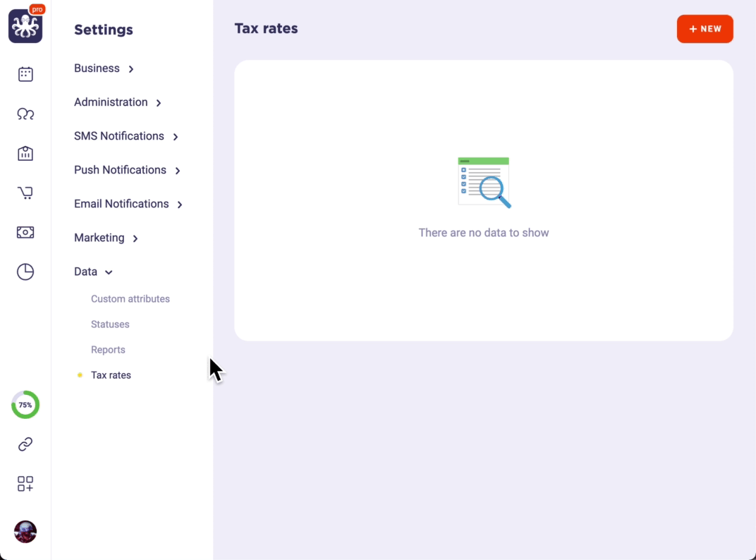Screen dimensions: 756x560
Task: Expand SMS Notifications settings
Action: point(126,136)
